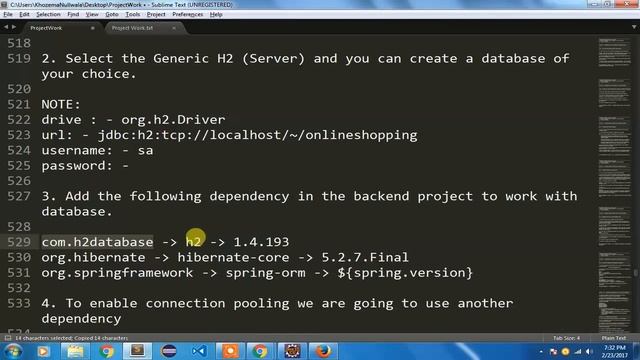Click 'Generic H2 (Server)' text

pos(229,58)
